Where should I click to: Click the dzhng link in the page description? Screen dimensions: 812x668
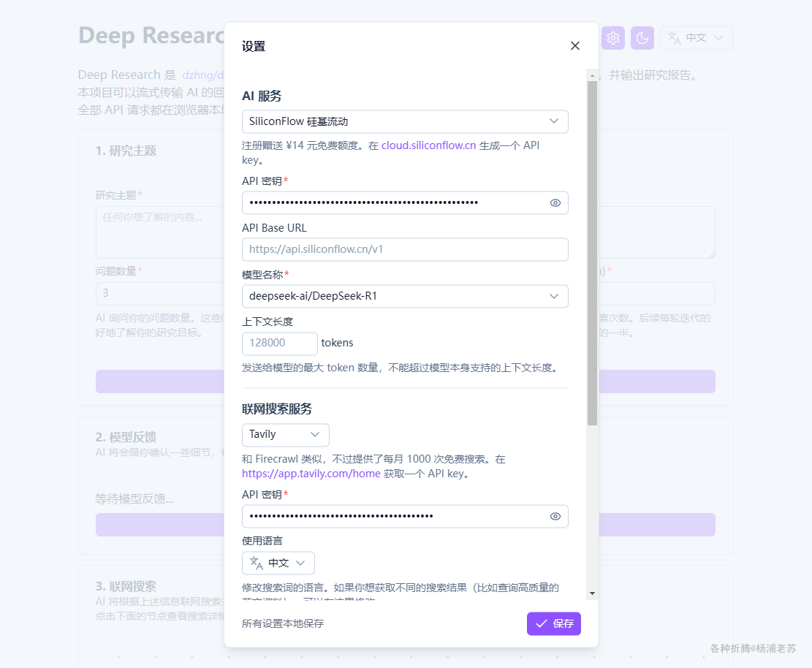tap(203, 75)
